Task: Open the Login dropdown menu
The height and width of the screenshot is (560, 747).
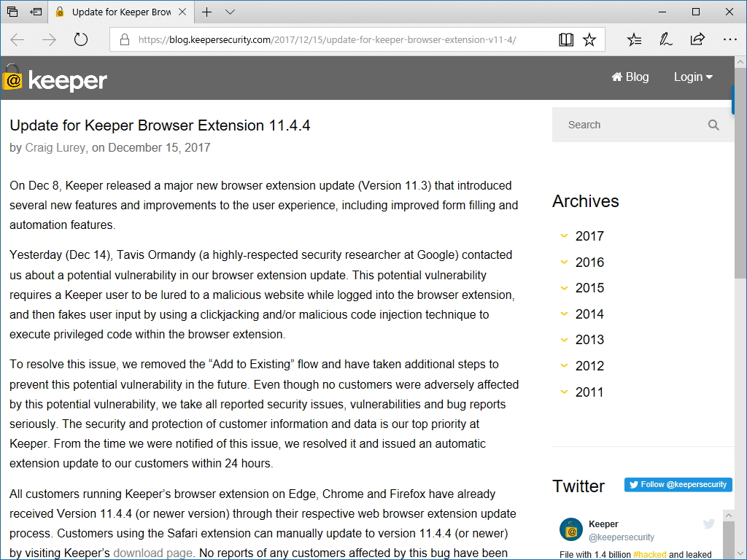Action: (693, 77)
